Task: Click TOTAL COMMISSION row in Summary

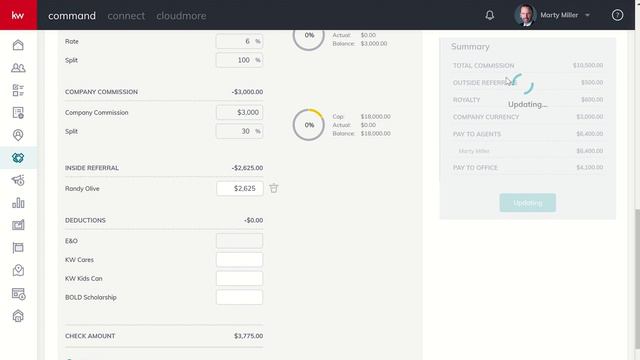Action: coord(527,65)
